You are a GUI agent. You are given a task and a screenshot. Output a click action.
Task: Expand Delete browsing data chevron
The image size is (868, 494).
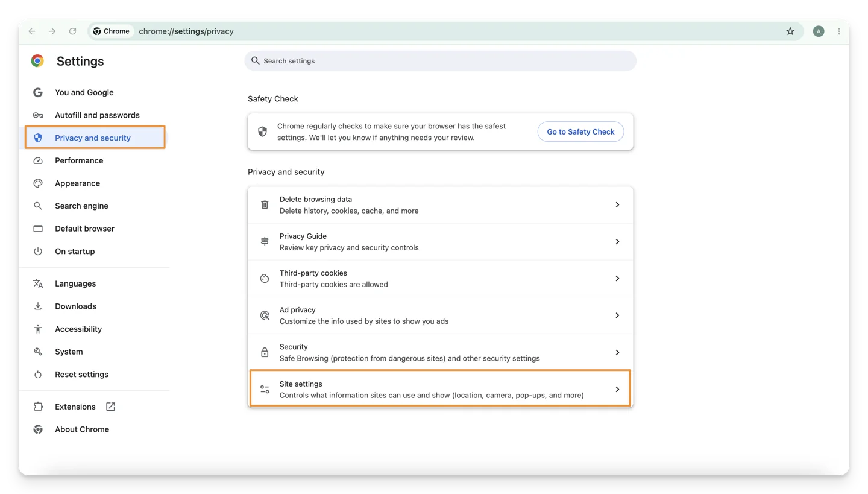point(617,205)
